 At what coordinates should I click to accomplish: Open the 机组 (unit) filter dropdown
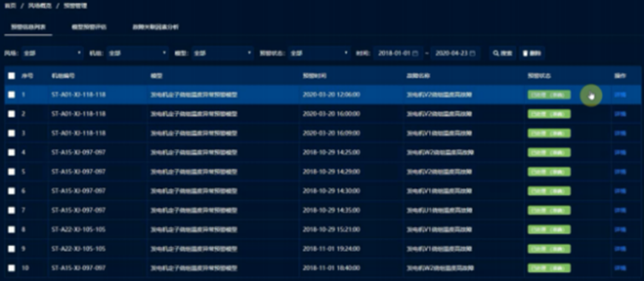137,54
